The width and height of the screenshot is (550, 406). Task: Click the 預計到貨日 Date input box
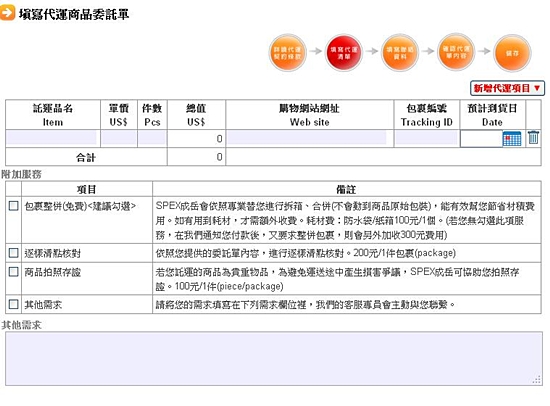tap(481, 139)
